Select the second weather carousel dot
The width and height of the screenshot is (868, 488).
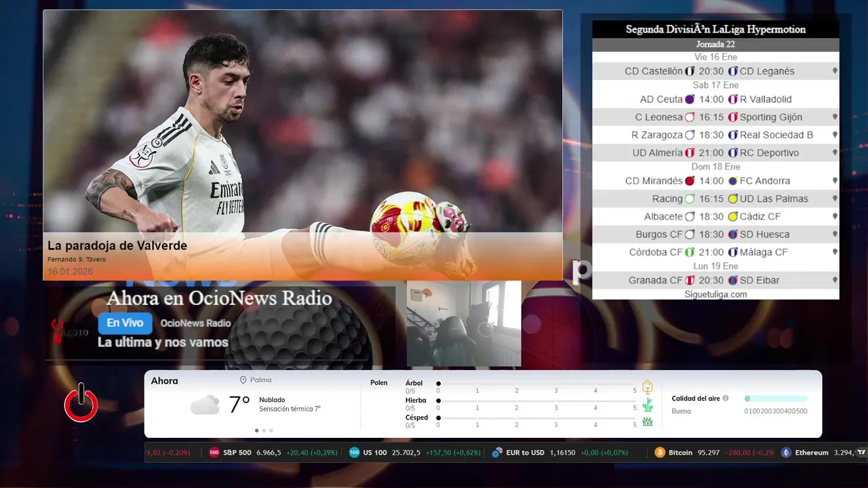click(264, 430)
